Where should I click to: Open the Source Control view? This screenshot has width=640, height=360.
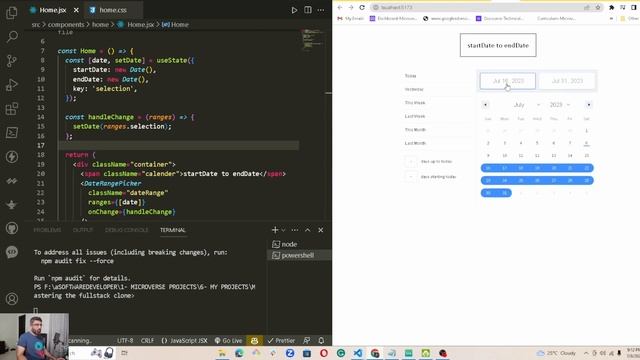click(x=12, y=61)
